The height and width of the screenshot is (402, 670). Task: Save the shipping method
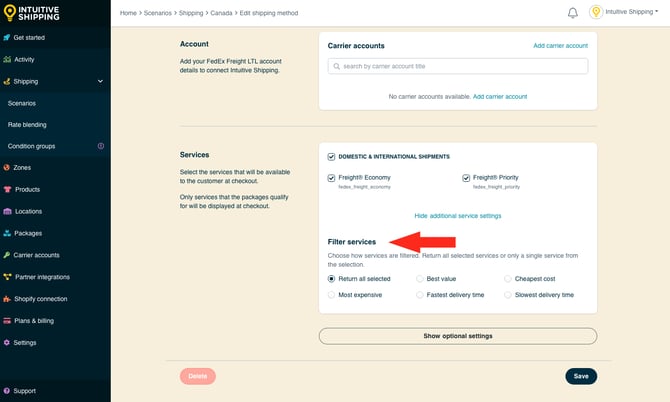tap(581, 376)
